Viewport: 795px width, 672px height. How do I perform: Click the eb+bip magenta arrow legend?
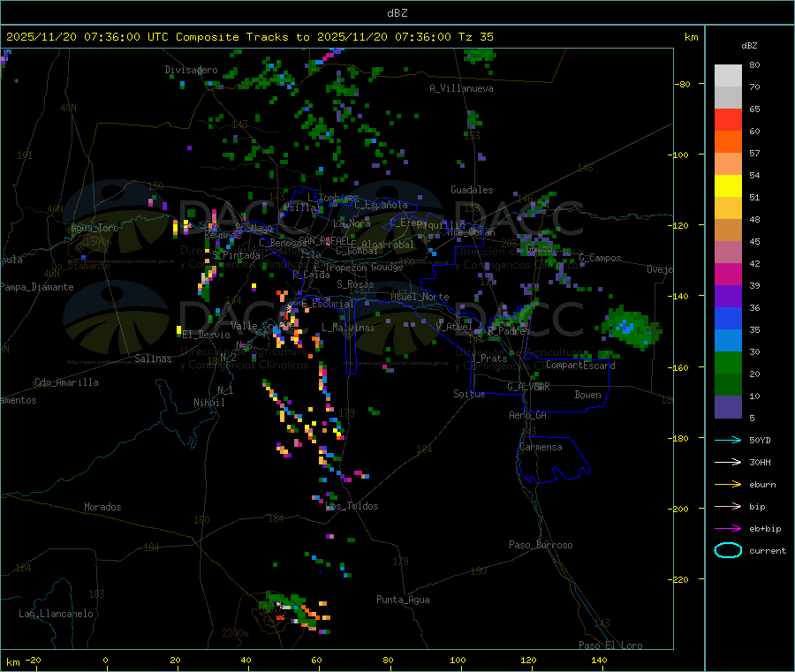[728, 529]
